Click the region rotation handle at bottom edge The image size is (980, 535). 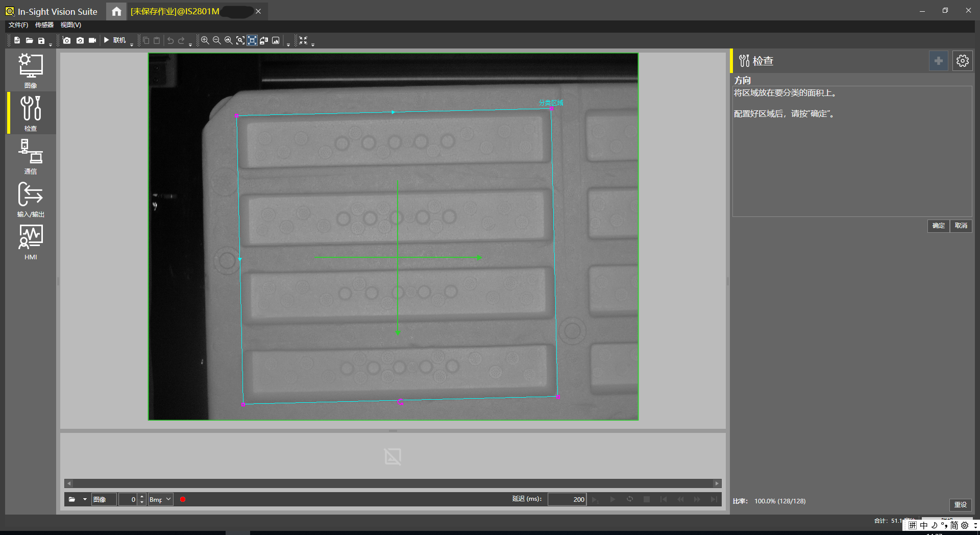pos(400,402)
